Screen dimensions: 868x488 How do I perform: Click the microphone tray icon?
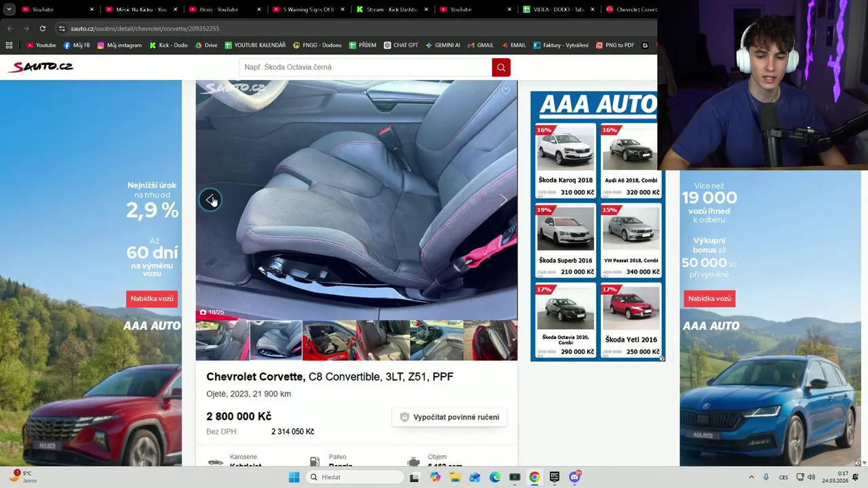[x=766, y=477]
